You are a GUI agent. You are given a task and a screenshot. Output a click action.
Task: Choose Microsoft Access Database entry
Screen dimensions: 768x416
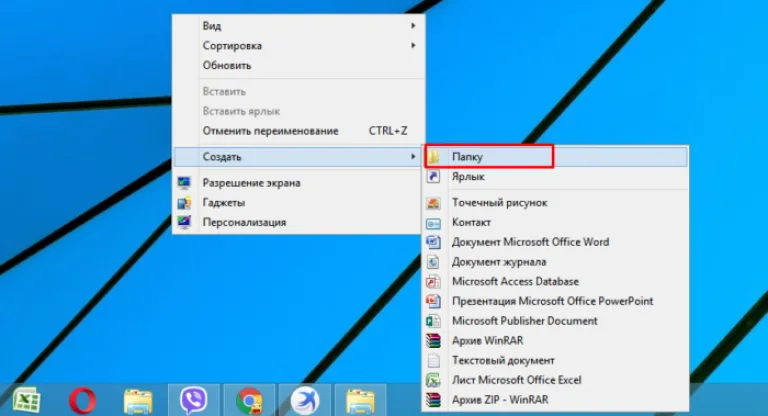(x=556, y=282)
